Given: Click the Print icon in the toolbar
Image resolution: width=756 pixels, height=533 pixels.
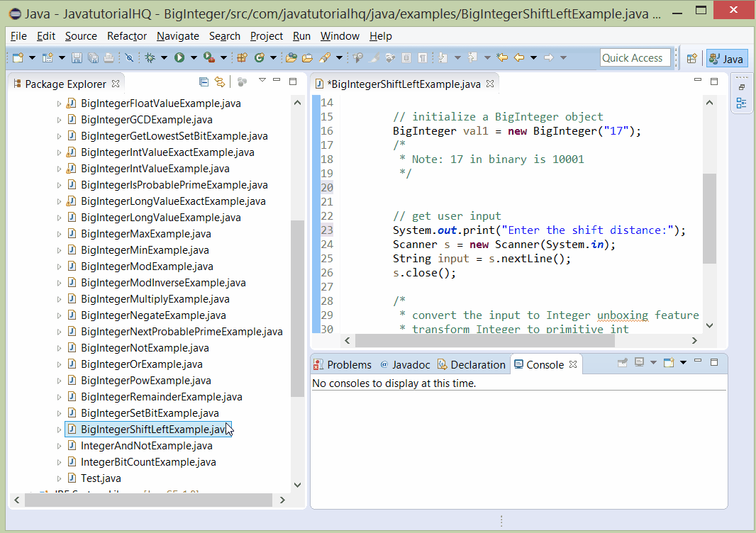Looking at the screenshot, I should pyautogui.click(x=108, y=57).
